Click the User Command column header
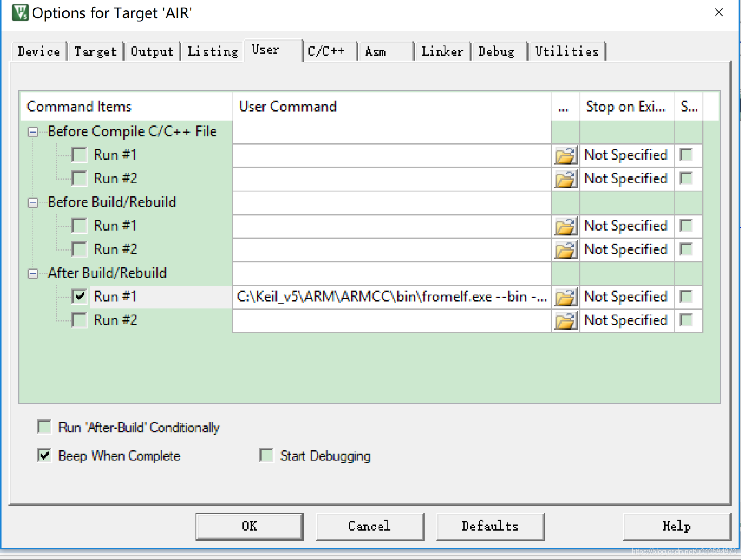 (x=392, y=107)
